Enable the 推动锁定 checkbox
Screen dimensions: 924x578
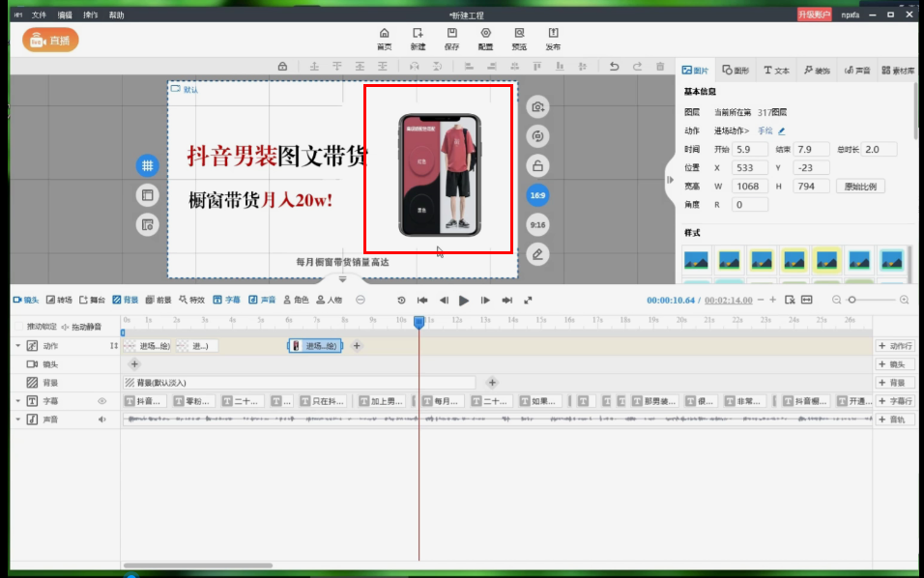coord(19,324)
